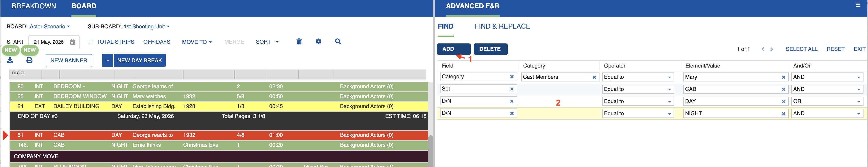Viewport: 868px width, 167px height.
Task: Click the trash delete icon in board toolbar
Action: pyautogui.click(x=299, y=41)
